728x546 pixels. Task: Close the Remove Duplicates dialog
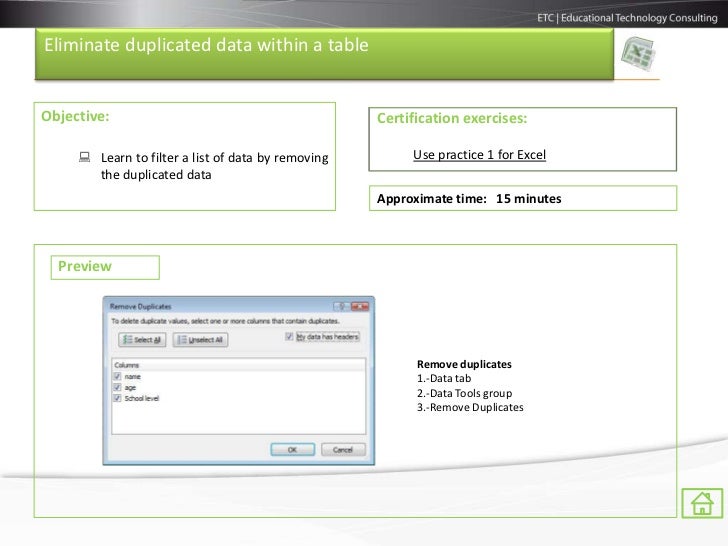pos(360,306)
